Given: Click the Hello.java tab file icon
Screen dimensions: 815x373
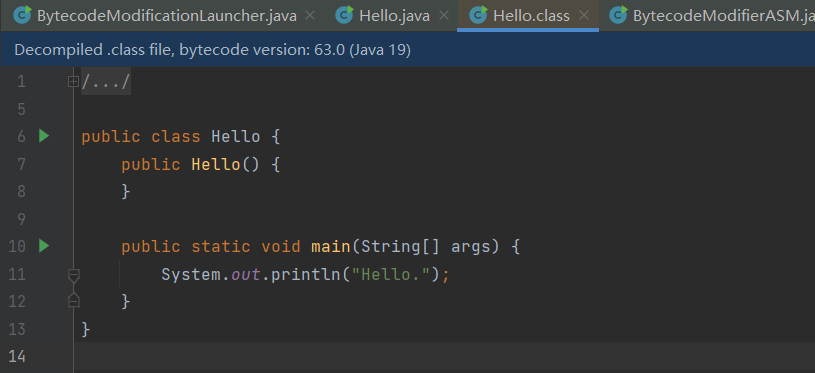Looking at the screenshot, I should coord(344,16).
